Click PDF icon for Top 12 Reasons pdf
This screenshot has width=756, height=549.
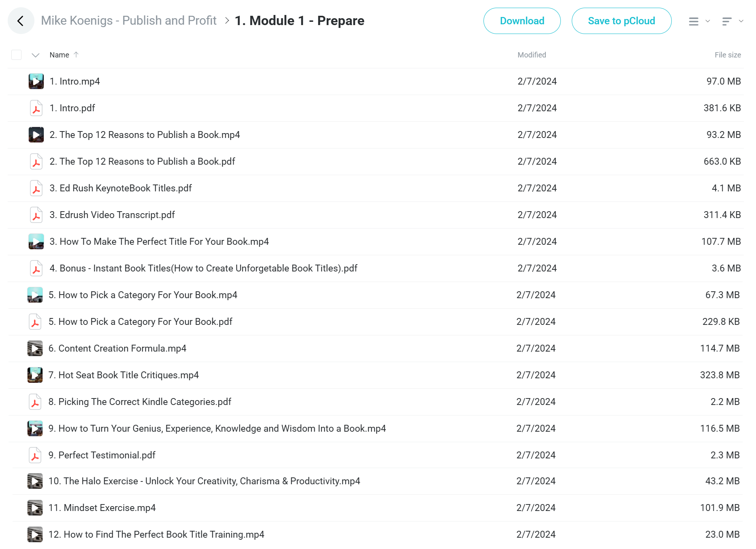point(36,161)
